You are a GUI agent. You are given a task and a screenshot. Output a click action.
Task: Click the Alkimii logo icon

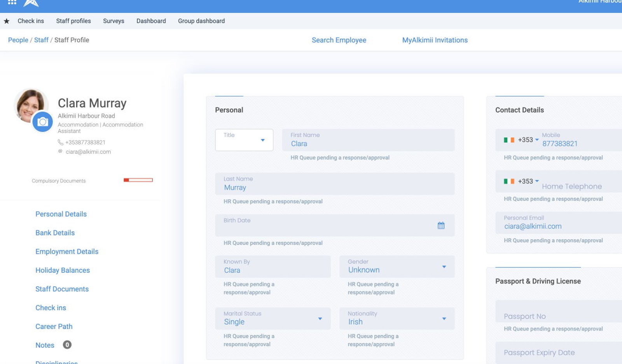(31, 3)
